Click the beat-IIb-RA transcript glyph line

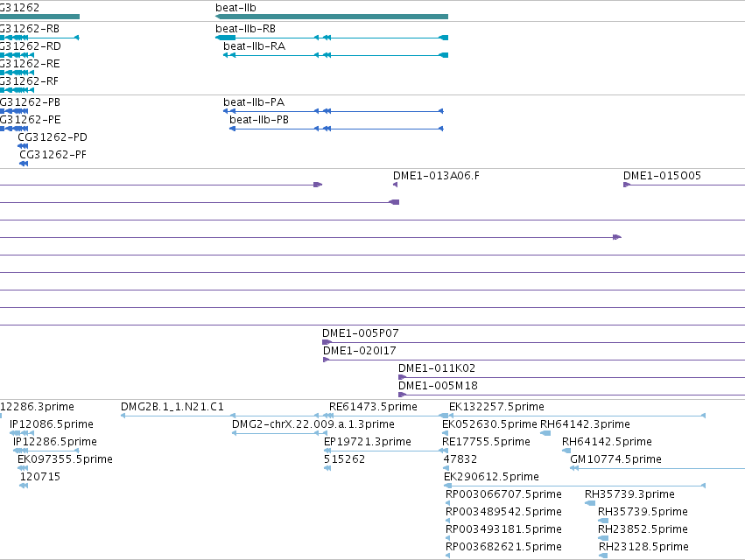pyautogui.click(x=335, y=55)
